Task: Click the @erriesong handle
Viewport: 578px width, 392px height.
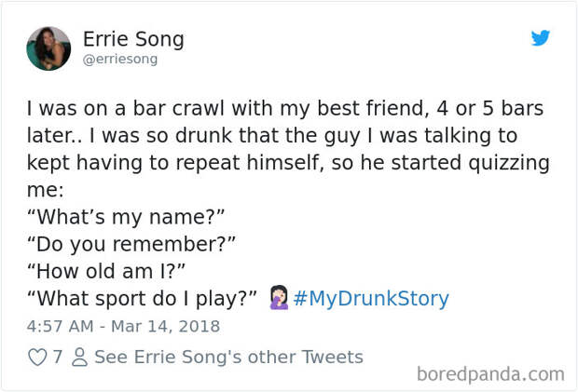Action: coord(120,60)
